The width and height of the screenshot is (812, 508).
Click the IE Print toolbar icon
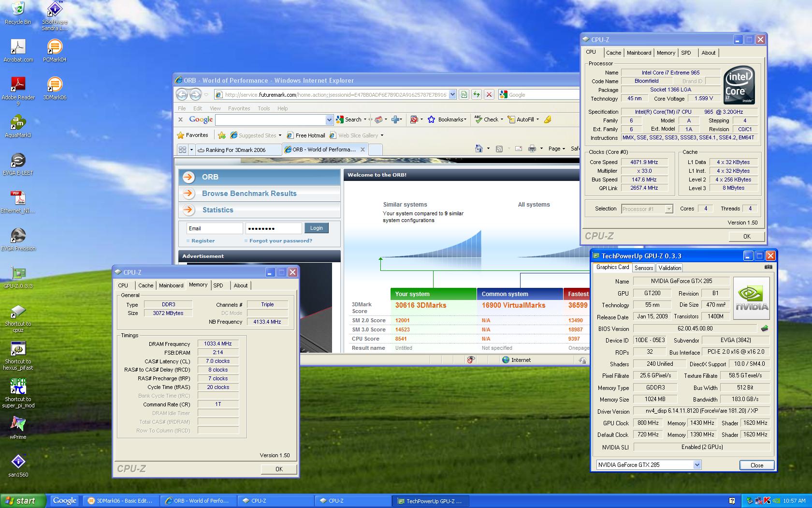tap(532, 149)
